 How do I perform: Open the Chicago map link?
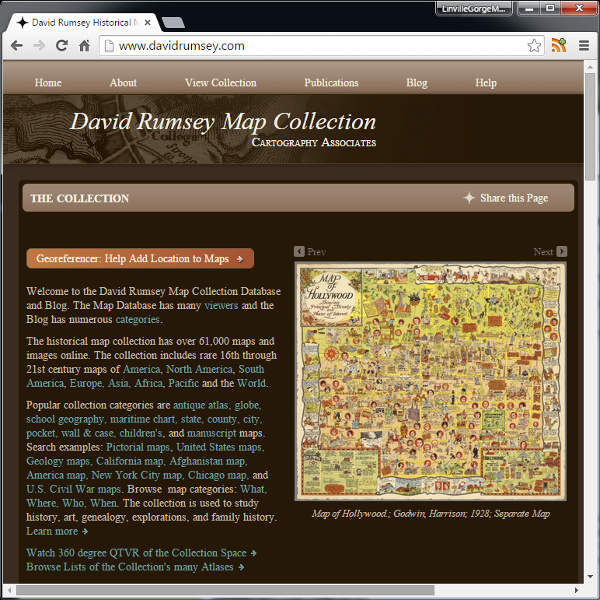click(x=217, y=475)
